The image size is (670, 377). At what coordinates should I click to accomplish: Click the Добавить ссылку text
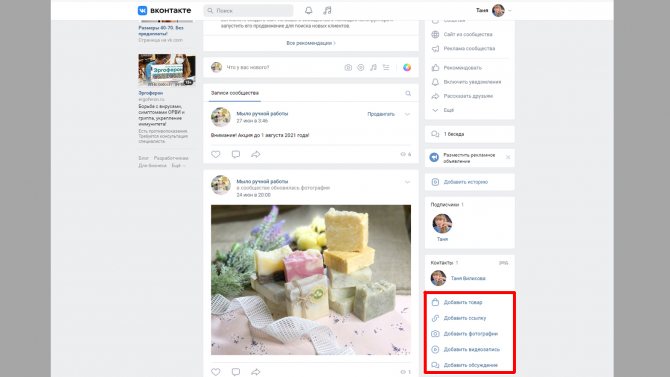click(464, 318)
